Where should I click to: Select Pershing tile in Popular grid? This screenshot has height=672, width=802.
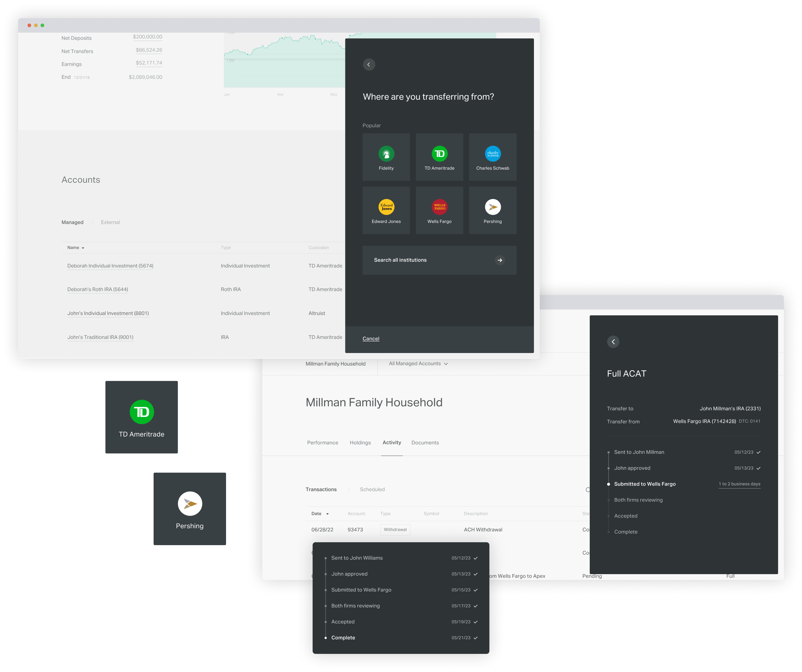(492, 210)
